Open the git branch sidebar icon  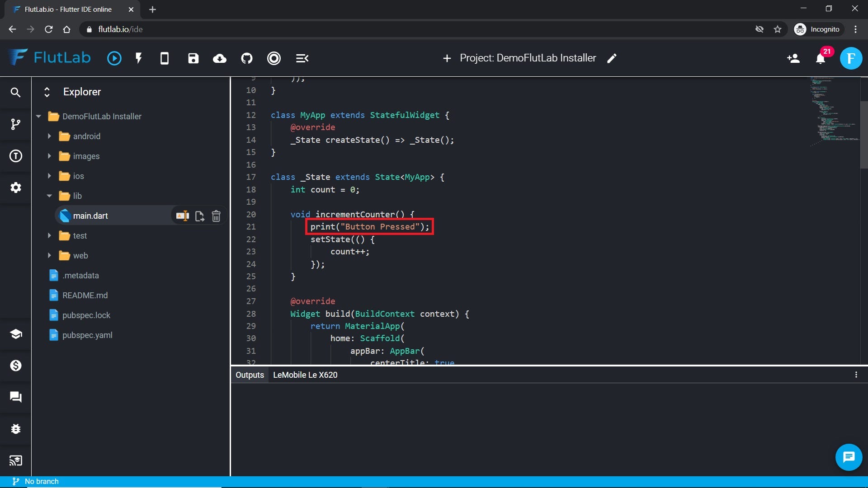(x=16, y=124)
